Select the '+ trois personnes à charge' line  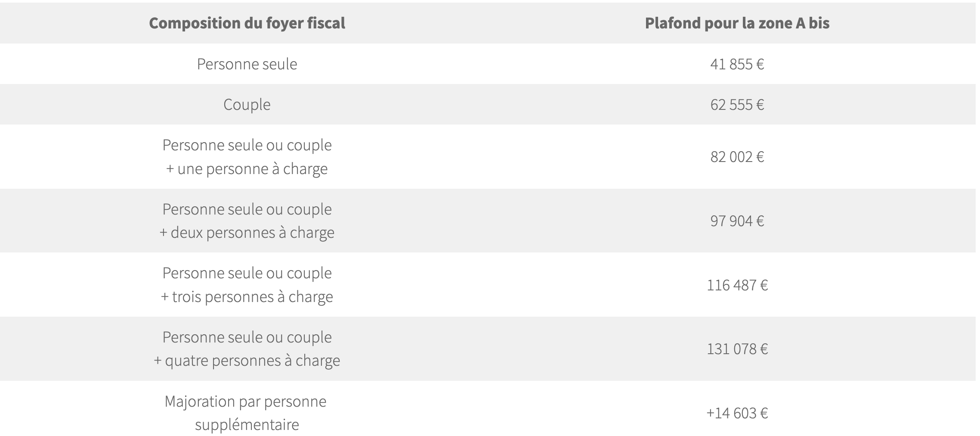pyautogui.click(x=247, y=296)
